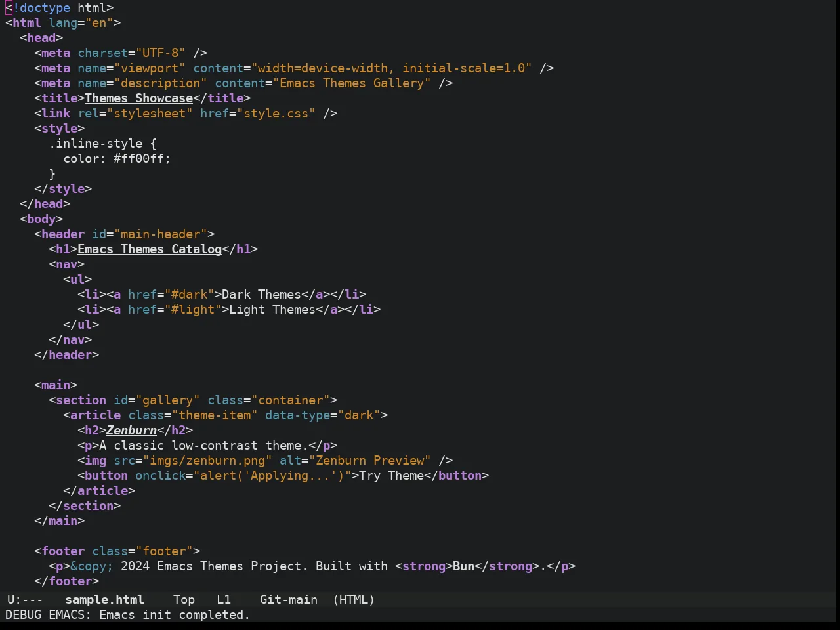Click the #ff00ff color value

coord(139,158)
